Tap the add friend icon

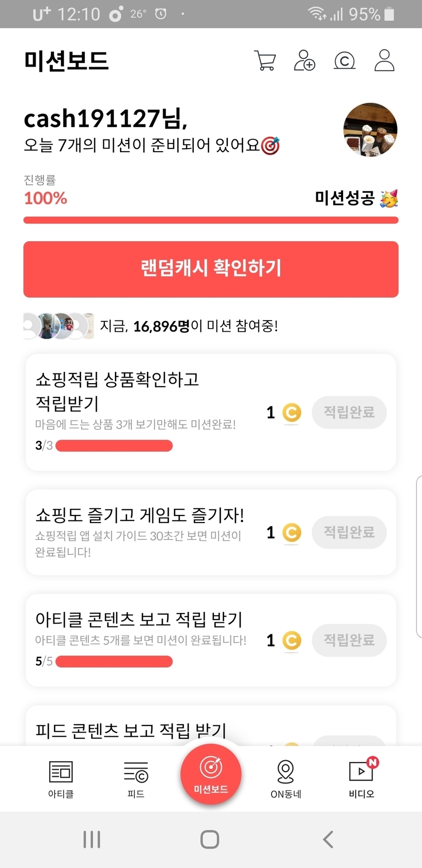[x=305, y=61]
